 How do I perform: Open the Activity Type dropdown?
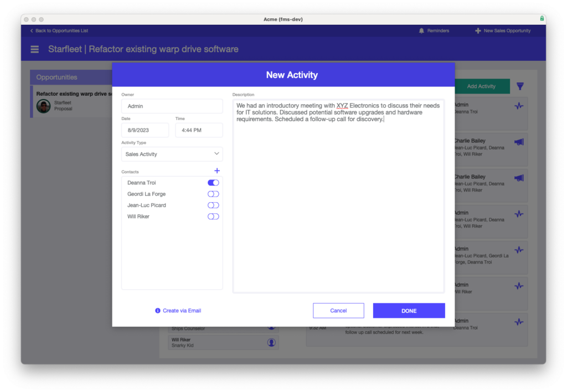(172, 154)
